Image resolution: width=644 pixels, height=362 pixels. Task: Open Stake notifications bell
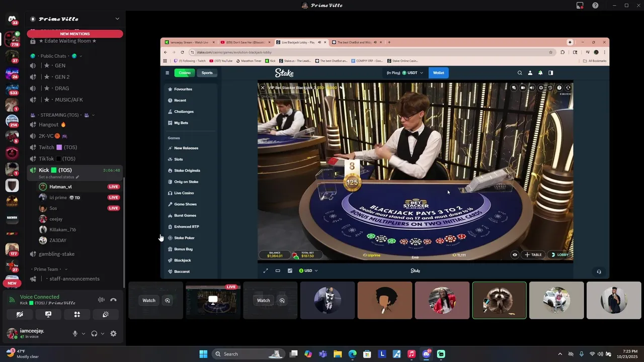click(540, 73)
